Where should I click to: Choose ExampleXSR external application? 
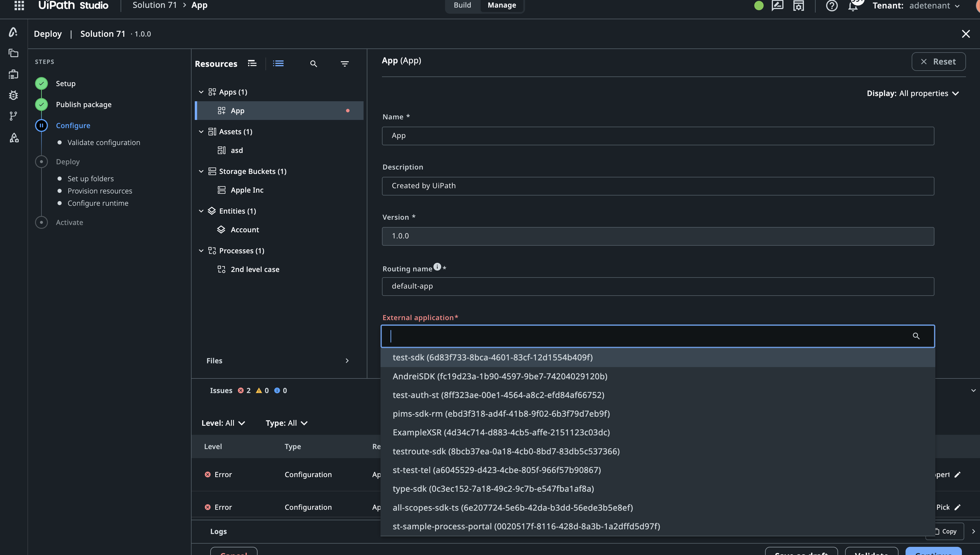658,432
